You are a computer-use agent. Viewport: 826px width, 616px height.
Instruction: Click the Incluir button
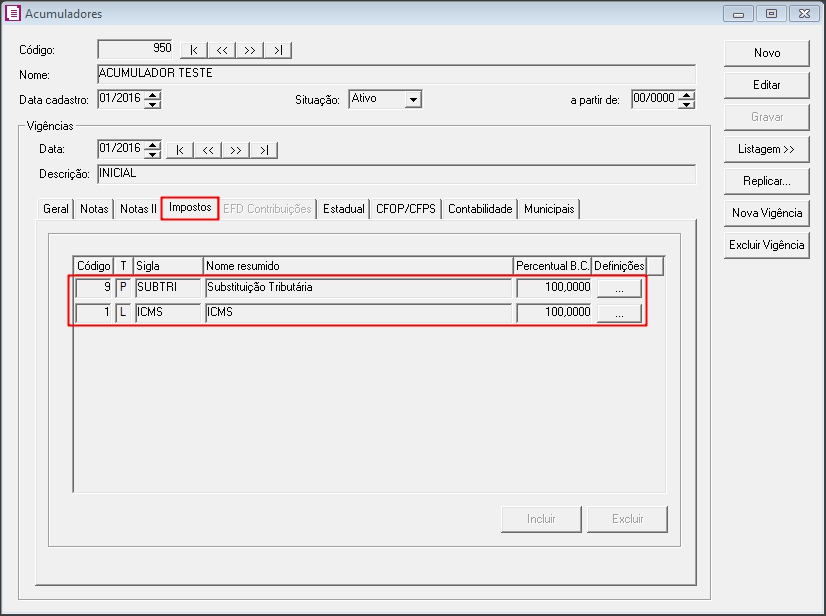[x=541, y=520]
